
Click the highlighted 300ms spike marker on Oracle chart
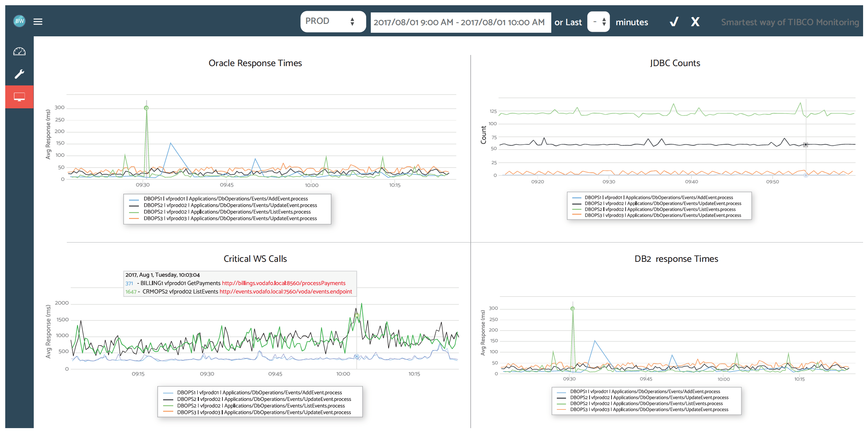coord(146,107)
